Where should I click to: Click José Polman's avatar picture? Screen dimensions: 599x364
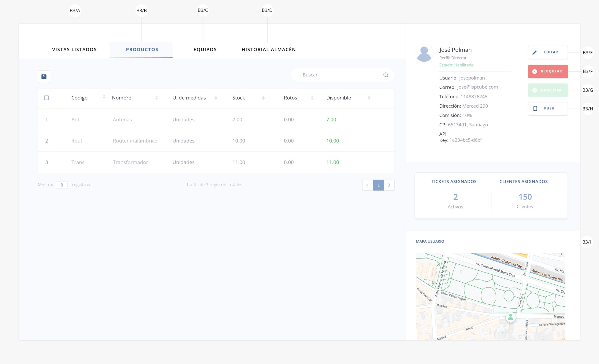click(x=424, y=53)
